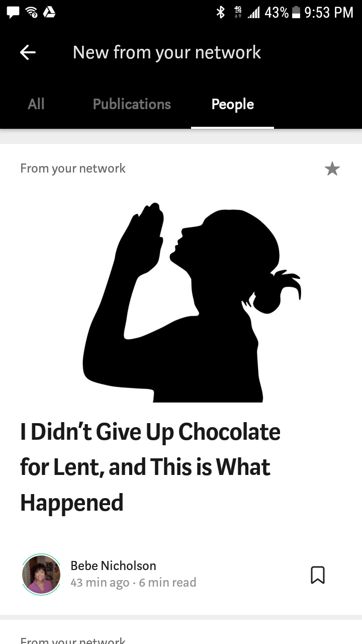Image resolution: width=362 pixels, height=644 pixels.
Task: Tap the cellular signal strength icon
Action: pyautogui.click(x=253, y=13)
